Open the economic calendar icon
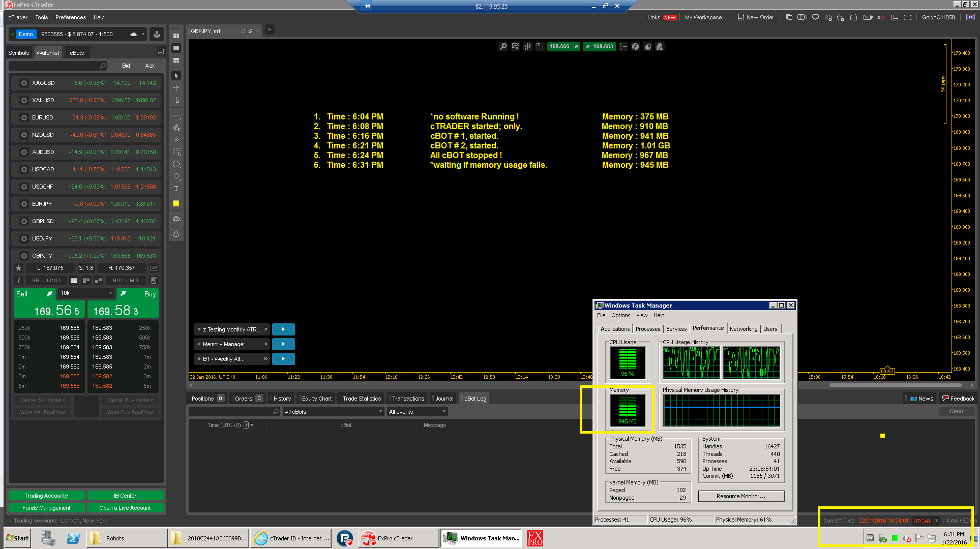Screen dimensions: 980x549 click(853, 17)
